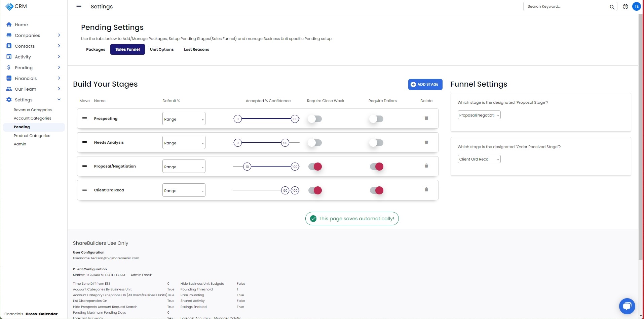The image size is (644, 319).
Task: Grab the Prospecting move handle
Action: click(x=85, y=118)
